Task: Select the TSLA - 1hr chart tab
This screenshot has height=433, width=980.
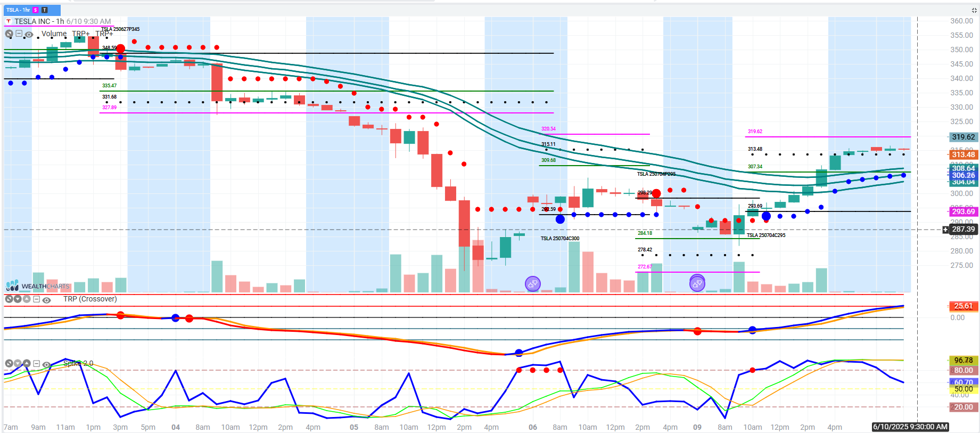Action: 18,10
